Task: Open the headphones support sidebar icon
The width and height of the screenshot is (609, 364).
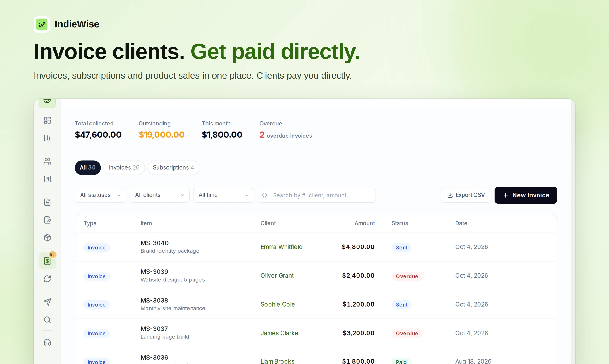Action: pos(47,342)
